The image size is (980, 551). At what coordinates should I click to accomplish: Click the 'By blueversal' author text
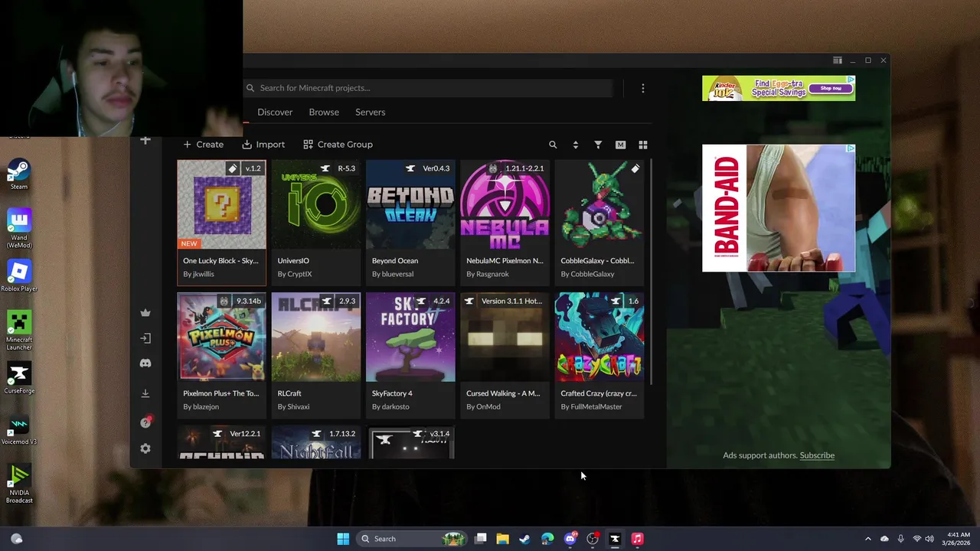pos(393,274)
